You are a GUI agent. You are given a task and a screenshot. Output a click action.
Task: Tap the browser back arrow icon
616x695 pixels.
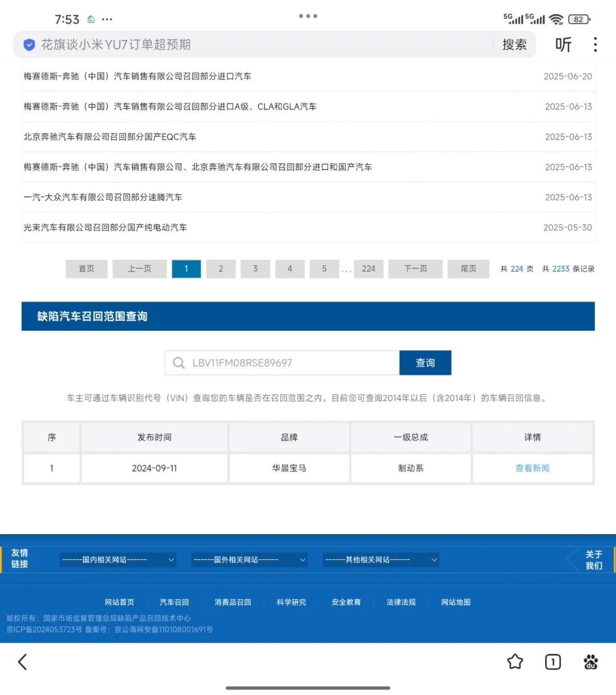[x=23, y=662]
